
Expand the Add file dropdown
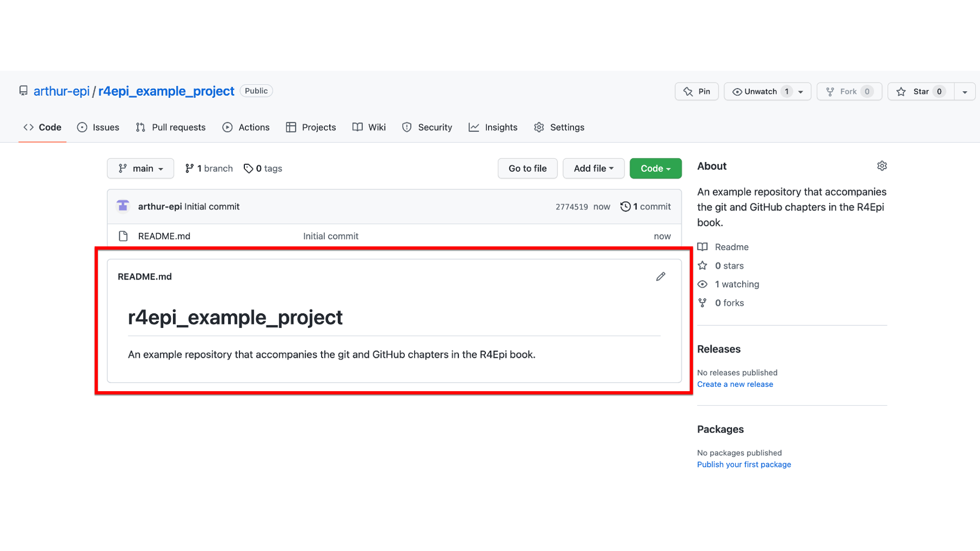(x=594, y=169)
